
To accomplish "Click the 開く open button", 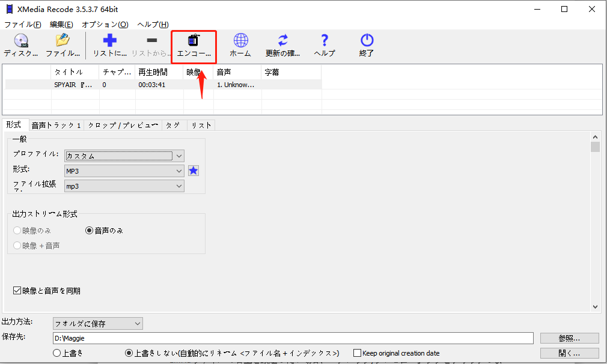I will coord(568,353).
